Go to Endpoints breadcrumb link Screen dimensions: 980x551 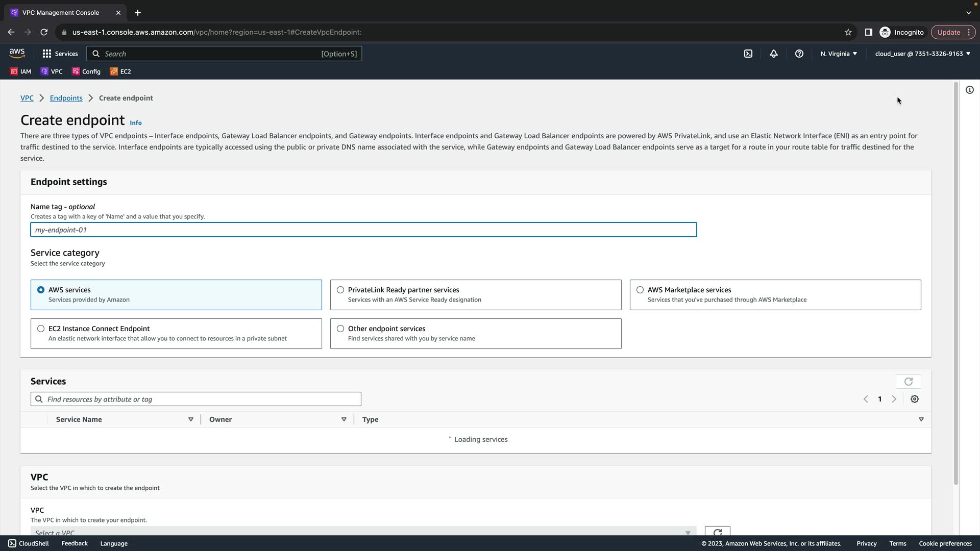(66, 98)
